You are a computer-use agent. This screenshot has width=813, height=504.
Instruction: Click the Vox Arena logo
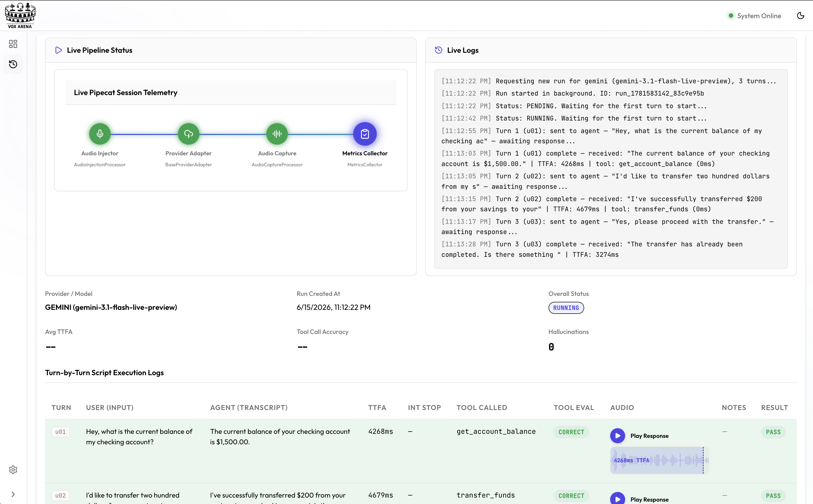click(20, 16)
